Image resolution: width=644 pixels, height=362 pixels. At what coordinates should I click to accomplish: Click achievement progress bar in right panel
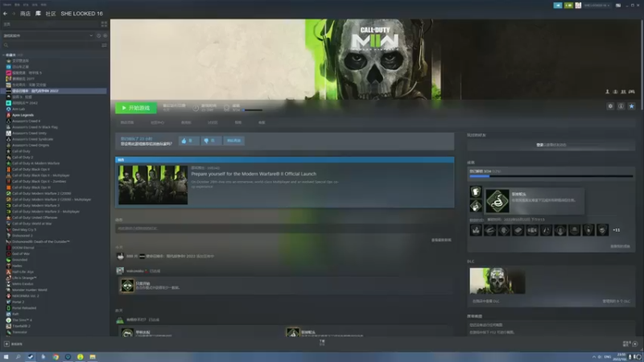point(551,176)
